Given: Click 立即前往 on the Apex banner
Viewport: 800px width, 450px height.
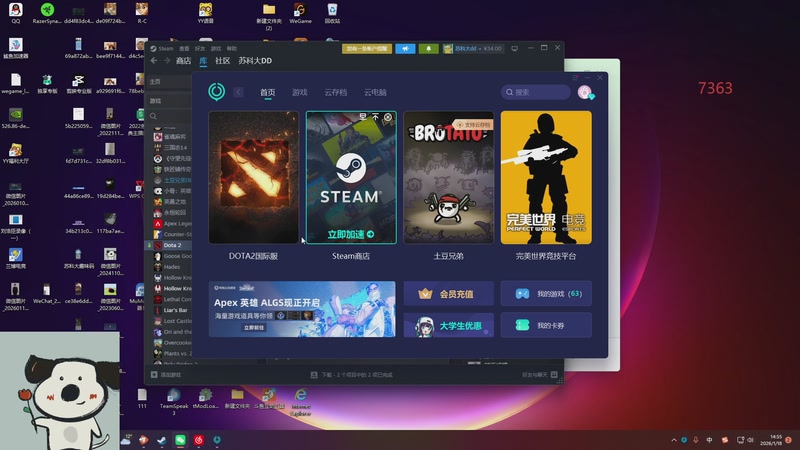Looking at the screenshot, I should (x=254, y=328).
